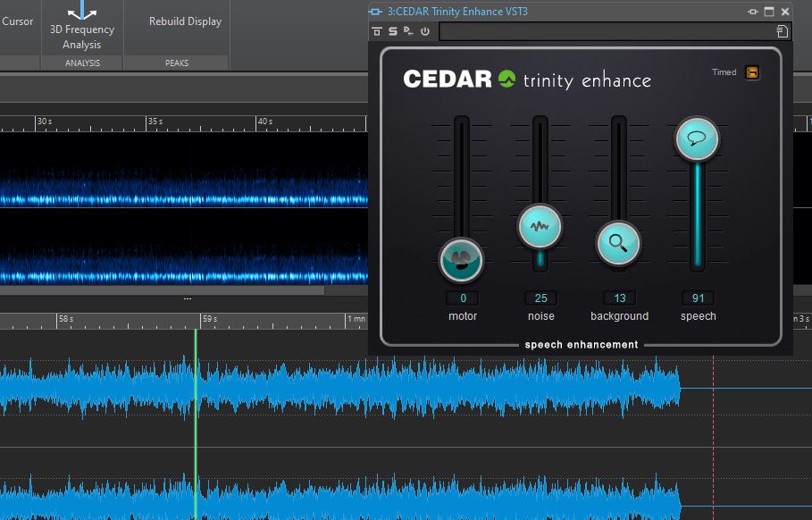The height and width of the screenshot is (520, 812).
Task: Open 3D Frequency Analysis
Action: coord(82,27)
